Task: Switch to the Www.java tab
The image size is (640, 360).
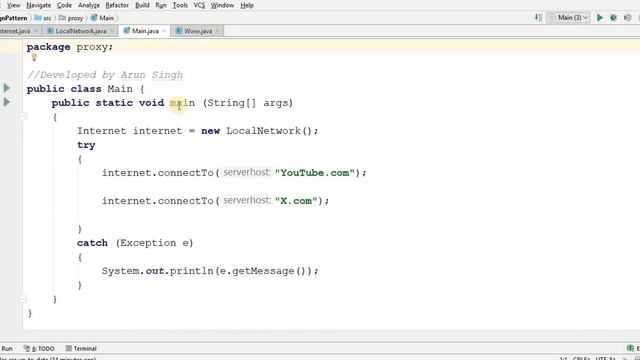Action: [x=198, y=31]
